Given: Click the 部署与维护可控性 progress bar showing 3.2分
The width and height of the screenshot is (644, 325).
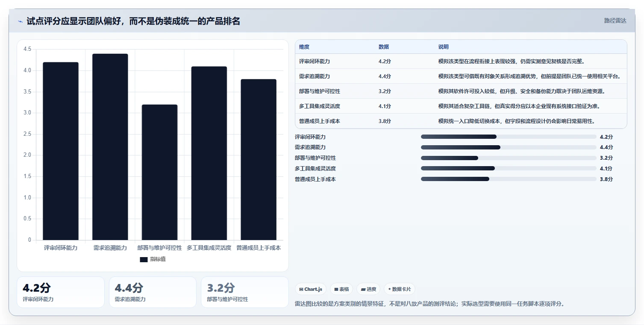Looking at the screenshot, I should point(509,158).
